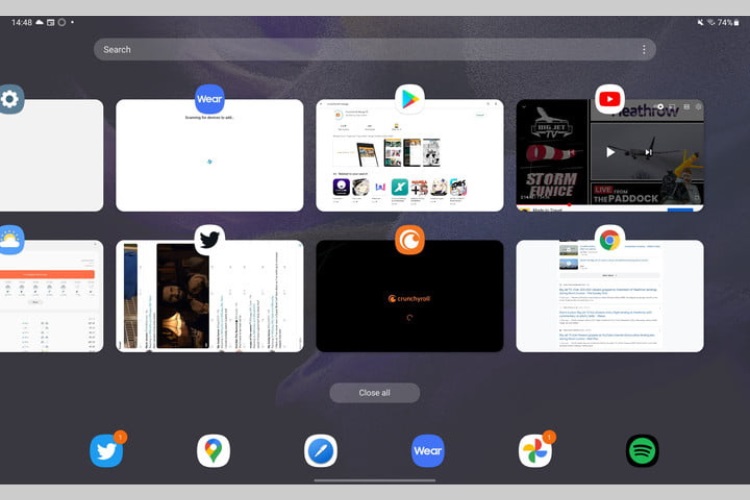Open the three-dot menu in the search bar
Image resolution: width=750 pixels, height=500 pixels.
point(644,49)
